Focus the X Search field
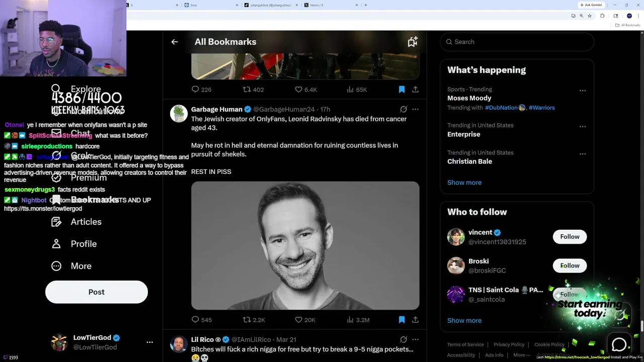 pyautogui.click(x=517, y=42)
